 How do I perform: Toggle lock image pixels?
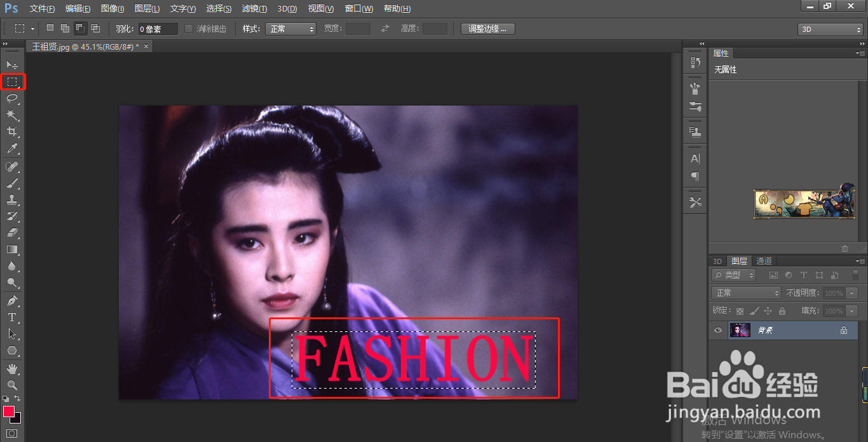[x=754, y=311]
